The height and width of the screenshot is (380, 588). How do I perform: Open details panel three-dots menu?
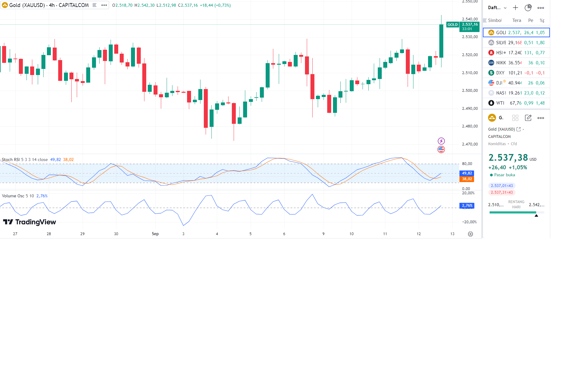click(540, 118)
